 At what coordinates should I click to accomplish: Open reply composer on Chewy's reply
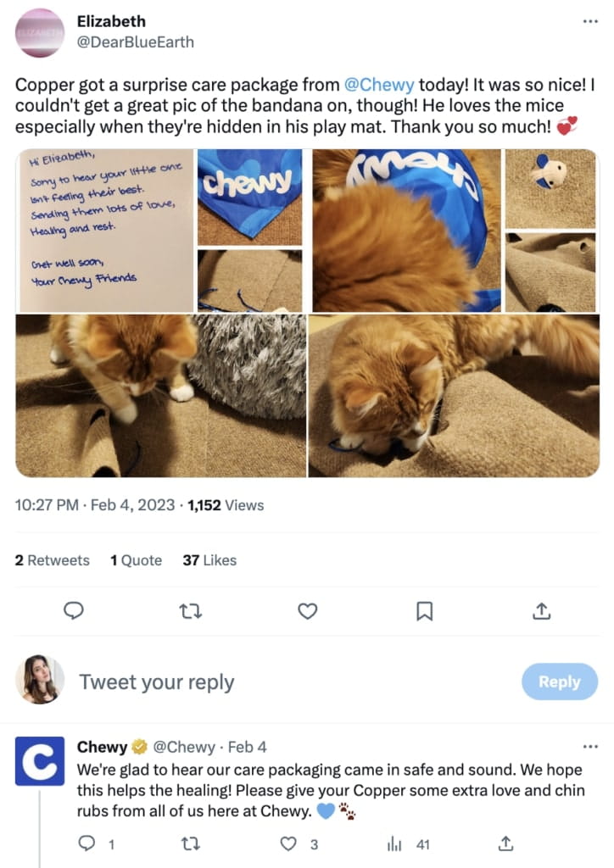point(86,844)
